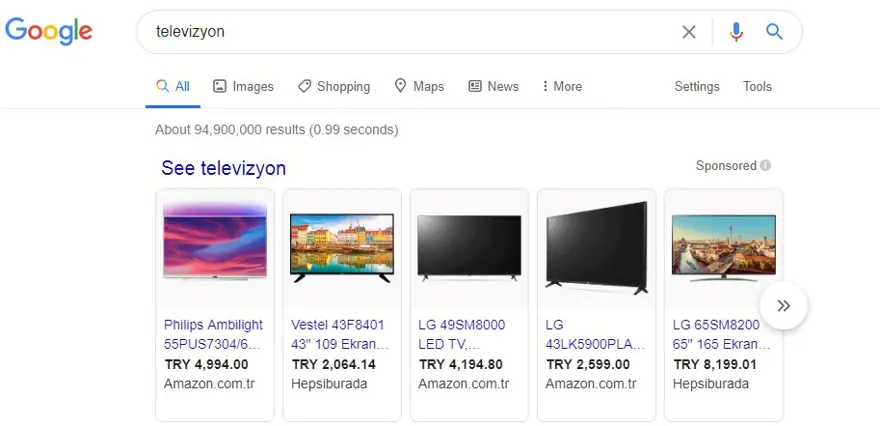Open the Settings menu
The width and height of the screenshot is (880, 426).
(696, 86)
